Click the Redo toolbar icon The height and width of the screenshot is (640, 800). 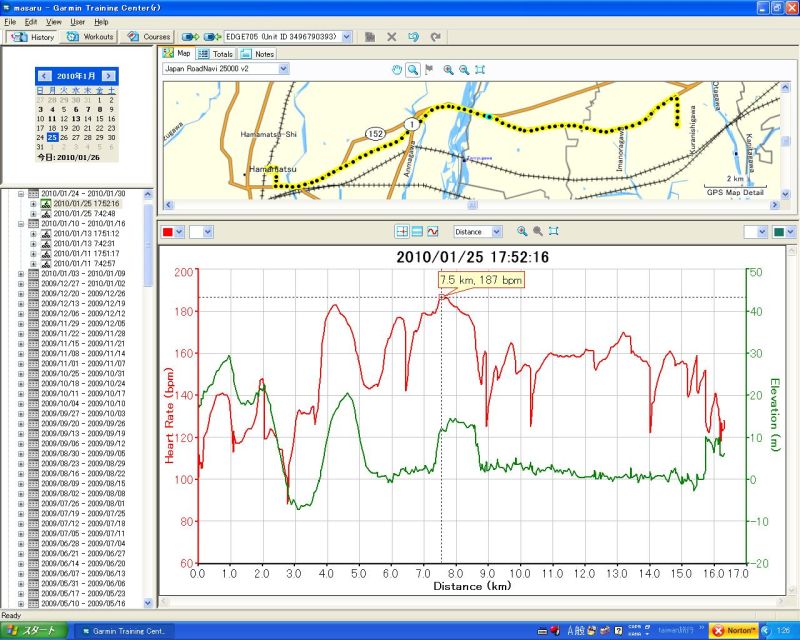point(435,37)
